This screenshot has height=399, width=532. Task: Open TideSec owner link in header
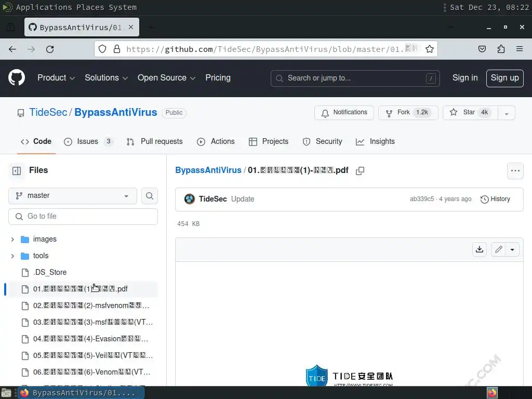(x=48, y=112)
